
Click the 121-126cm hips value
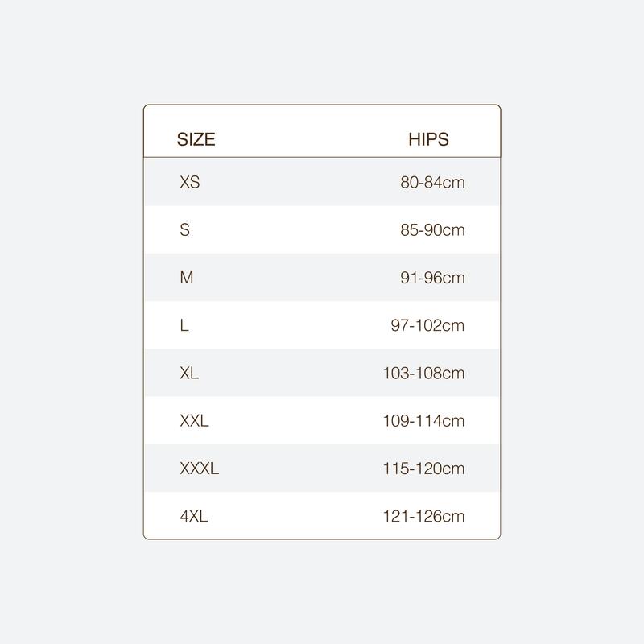pos(424,516)
